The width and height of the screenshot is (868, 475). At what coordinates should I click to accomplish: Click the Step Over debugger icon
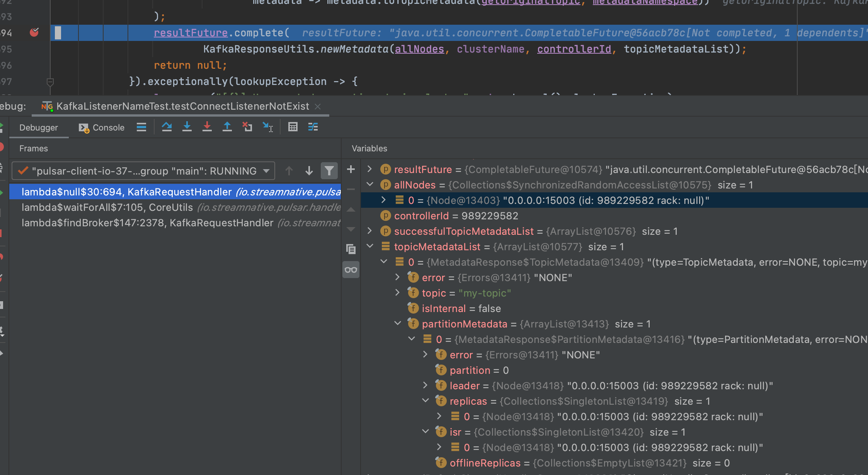167,127
